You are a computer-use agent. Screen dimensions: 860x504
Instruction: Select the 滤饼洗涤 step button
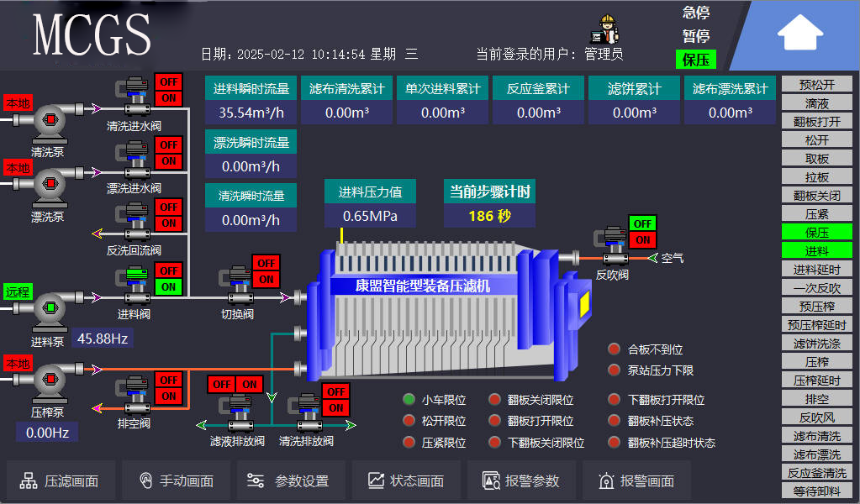click(x=816, y=343)
